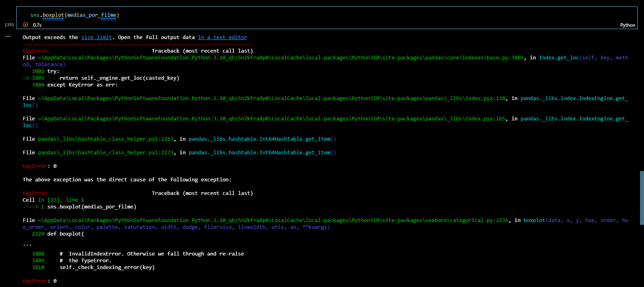Image resolution: width=644 pixels, height=287 pixels.
Task: Click the collapsed '...' line below def boxplot(
Action: pyautogui.click(x=27, y=244)
